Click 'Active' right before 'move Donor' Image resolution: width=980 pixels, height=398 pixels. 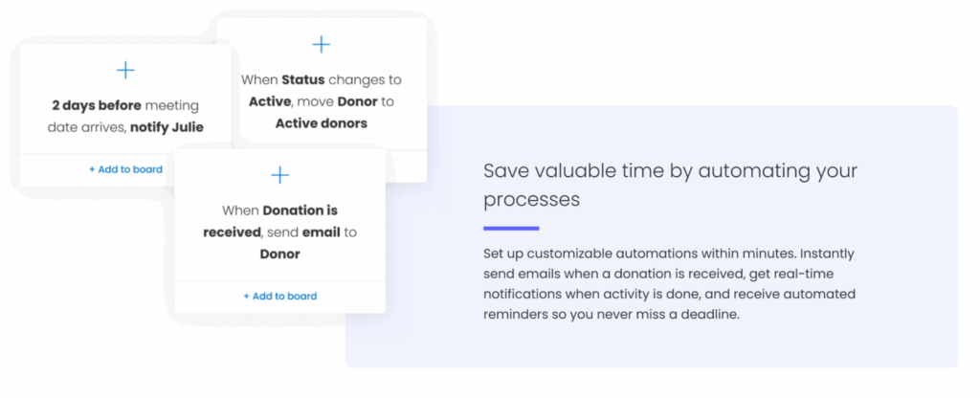coord(271,101)
